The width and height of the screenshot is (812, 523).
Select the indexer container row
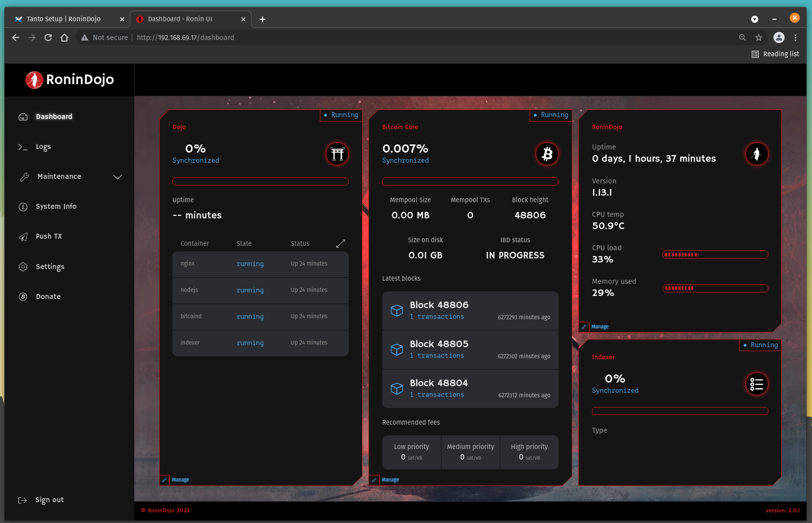[x=261, y=344]
